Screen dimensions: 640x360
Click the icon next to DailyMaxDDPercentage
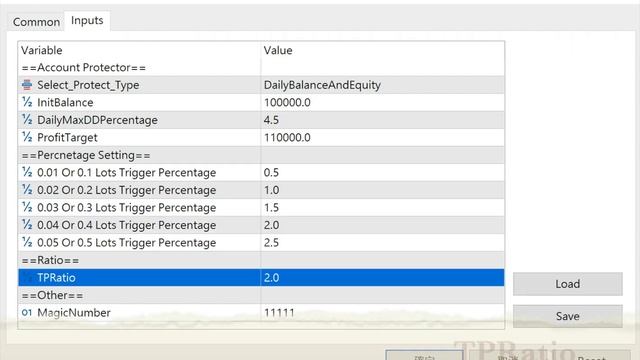27,120
